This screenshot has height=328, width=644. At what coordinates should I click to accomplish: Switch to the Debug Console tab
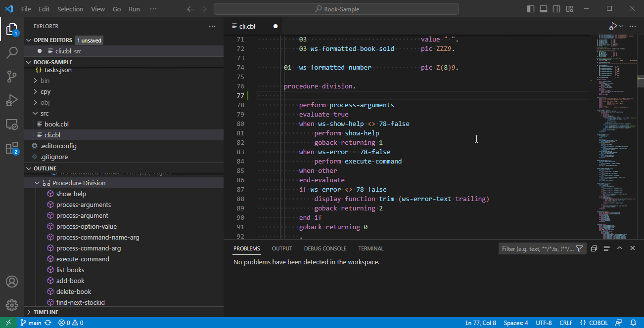tap(325, 248)
